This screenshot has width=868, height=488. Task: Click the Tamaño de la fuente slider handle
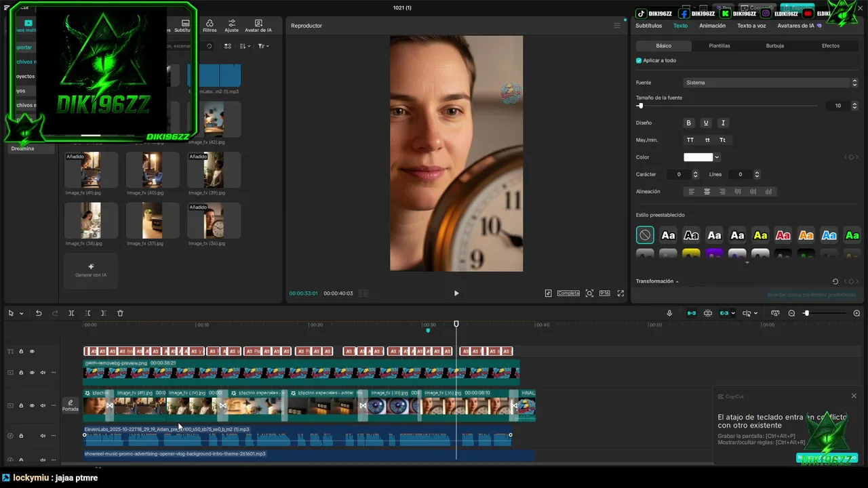[640, 106]
